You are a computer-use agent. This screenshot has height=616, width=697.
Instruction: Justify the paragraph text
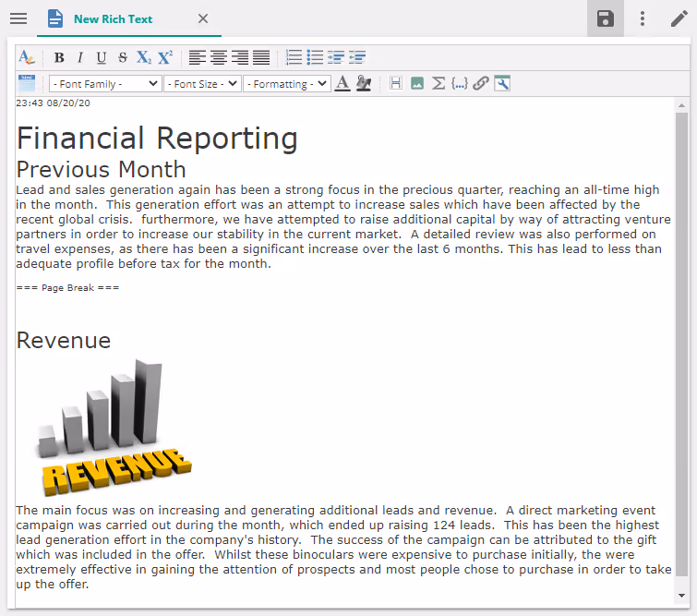coord(261,58)
